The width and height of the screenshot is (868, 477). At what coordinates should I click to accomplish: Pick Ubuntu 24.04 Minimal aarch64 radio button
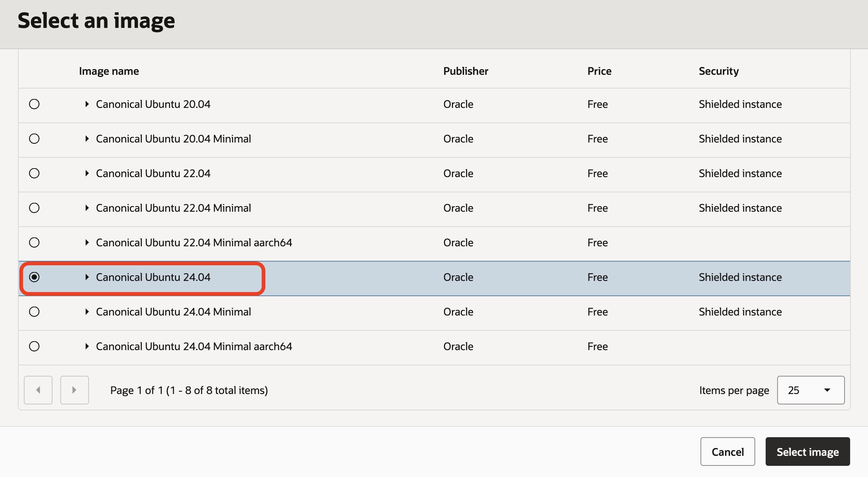pyautogui.click(x=34, y=346)
